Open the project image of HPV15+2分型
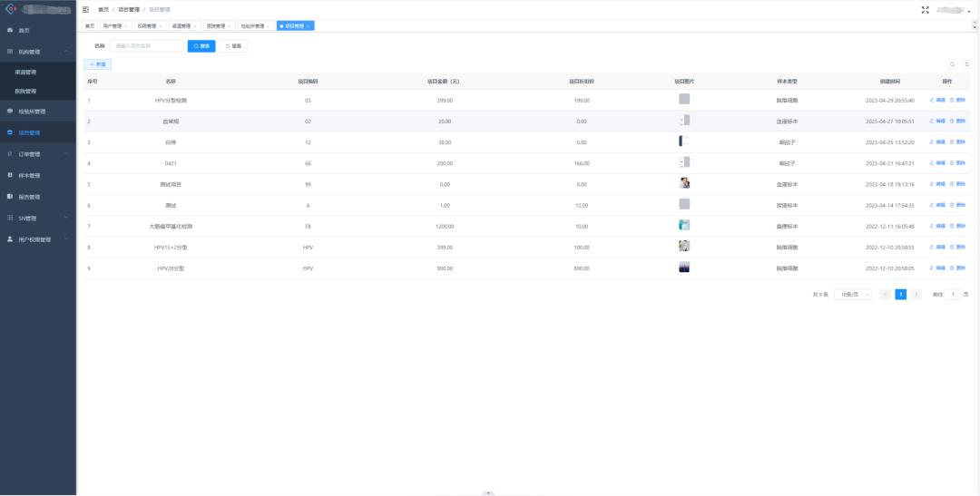 tap(684, 246)
